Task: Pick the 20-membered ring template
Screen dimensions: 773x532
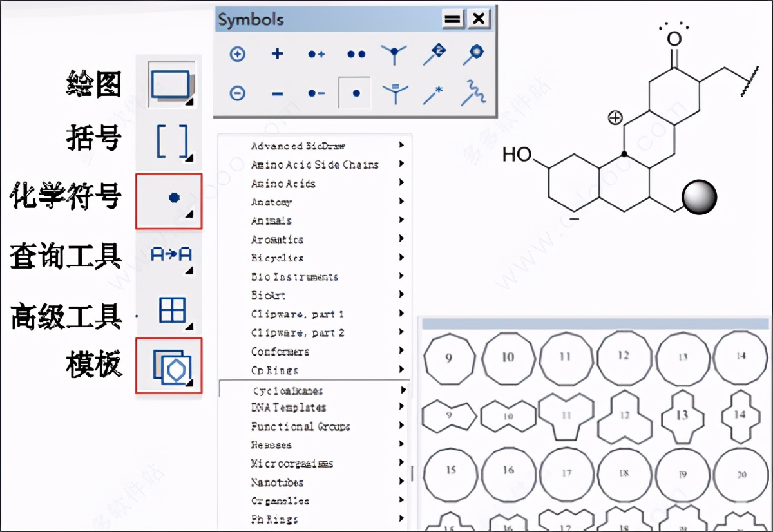Action: pyautogui.click(x=741, y=473)
